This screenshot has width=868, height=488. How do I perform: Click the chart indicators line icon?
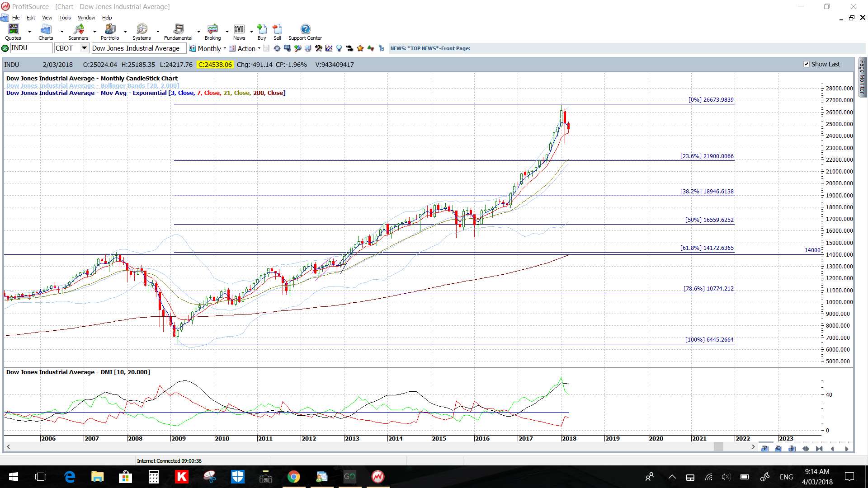coord(329,48)
